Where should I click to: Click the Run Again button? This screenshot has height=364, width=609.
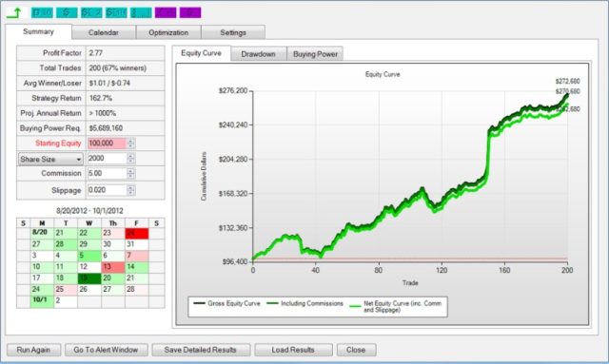(x=34, y=350)
